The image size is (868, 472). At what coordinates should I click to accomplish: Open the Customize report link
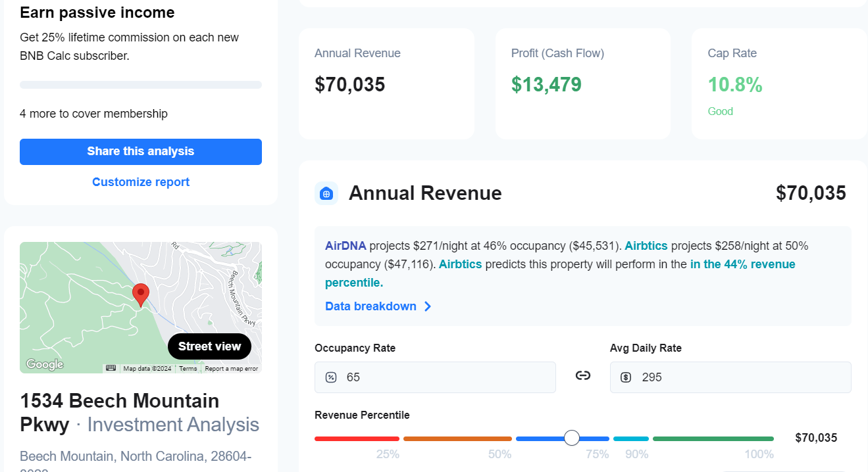(141, 182)
